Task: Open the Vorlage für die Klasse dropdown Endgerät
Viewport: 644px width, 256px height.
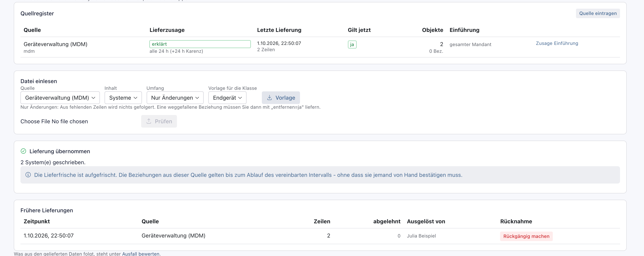Action: coord(227,98)
